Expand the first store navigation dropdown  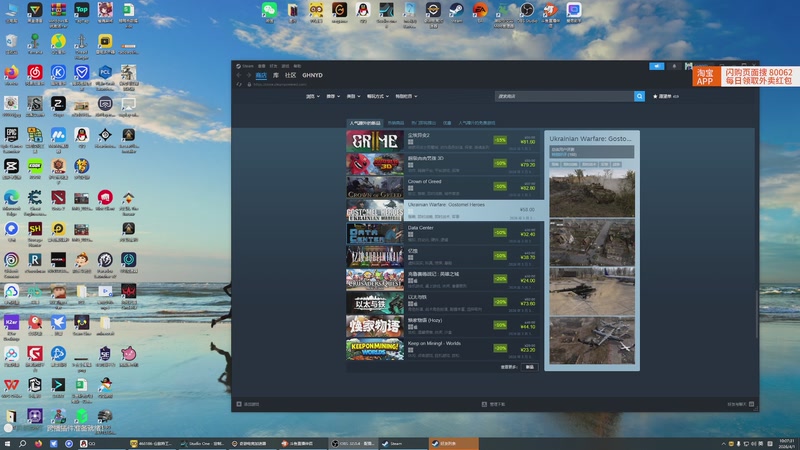point(313,96)
